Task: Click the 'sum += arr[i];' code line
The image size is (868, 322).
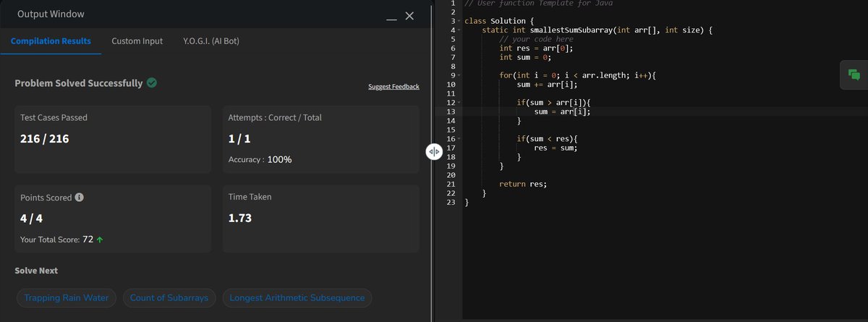Action: 547,85
